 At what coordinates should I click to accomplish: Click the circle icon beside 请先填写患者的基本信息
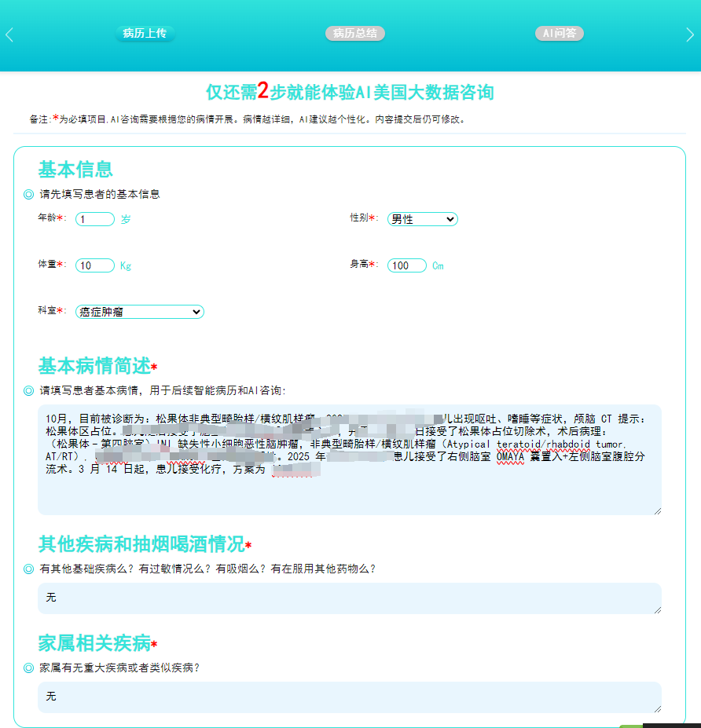click(x=28, y=194)
